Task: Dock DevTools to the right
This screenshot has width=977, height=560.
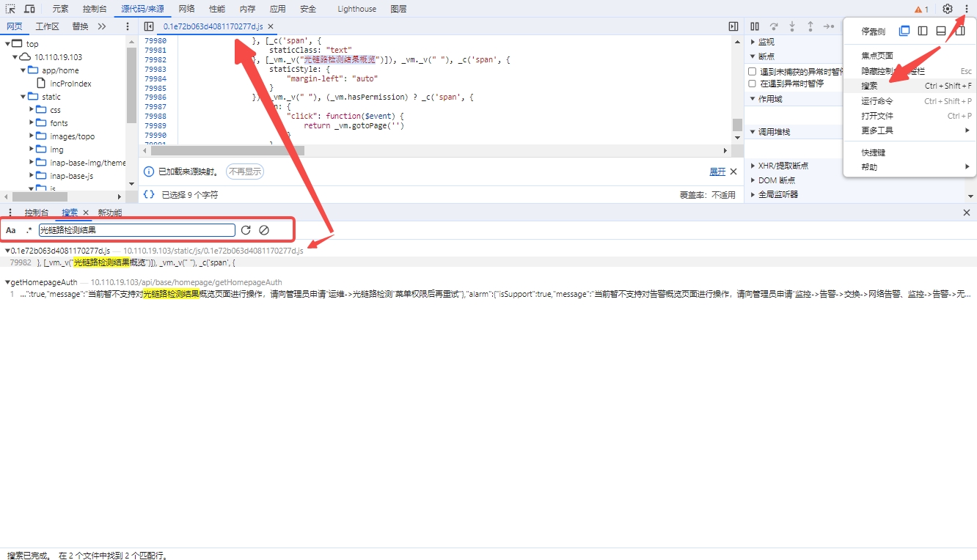Action: pyautogui.click(x=959, y=31)
